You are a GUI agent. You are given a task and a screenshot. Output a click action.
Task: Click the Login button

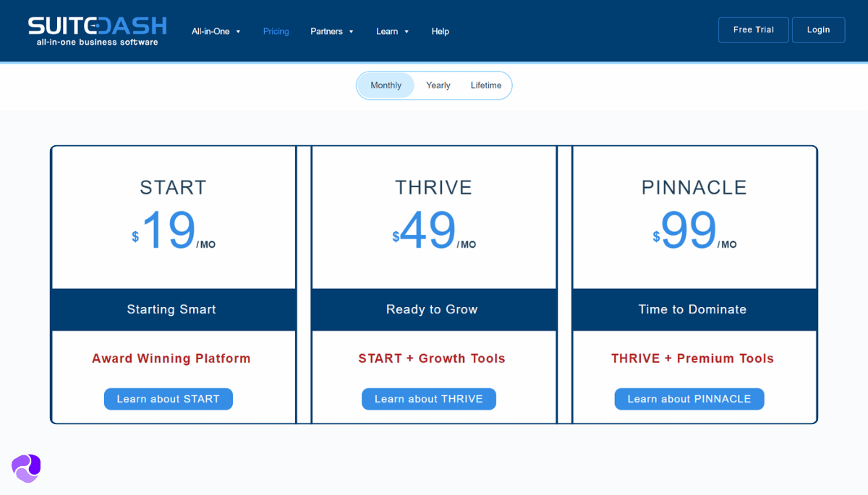pyautogui.click(x=818, y=30)
